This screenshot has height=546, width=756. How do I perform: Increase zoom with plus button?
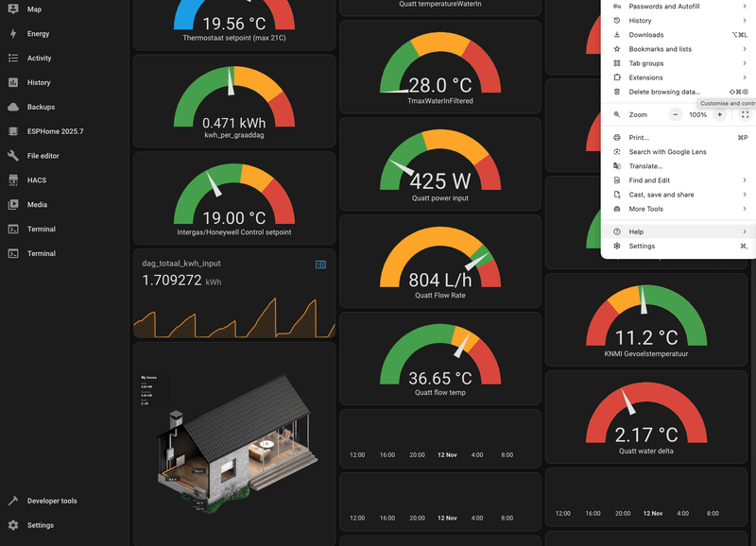719,114
